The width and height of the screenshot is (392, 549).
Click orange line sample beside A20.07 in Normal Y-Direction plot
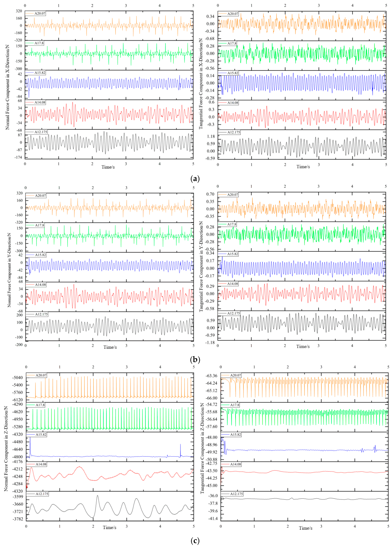pyautogui.click(x=30, y=196)
